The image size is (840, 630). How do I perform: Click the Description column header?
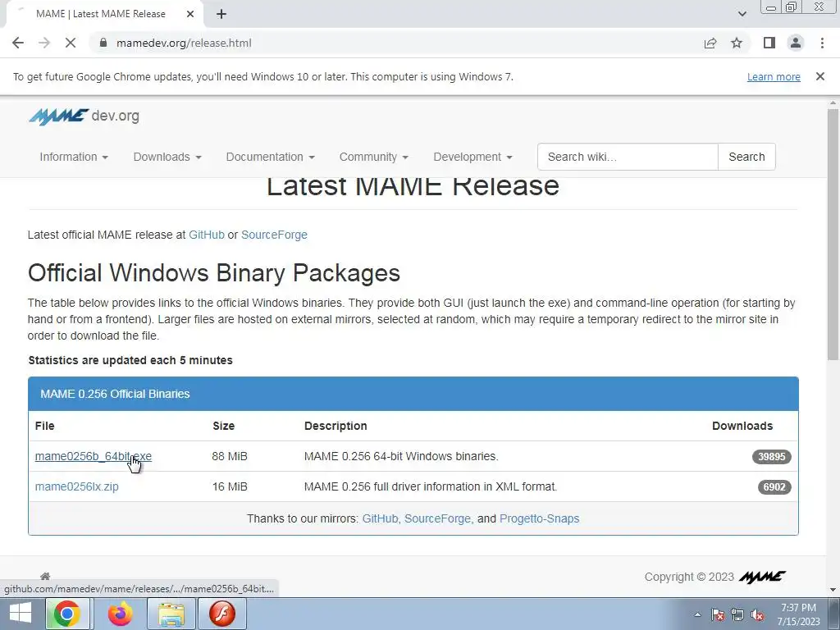pos(336,426)
